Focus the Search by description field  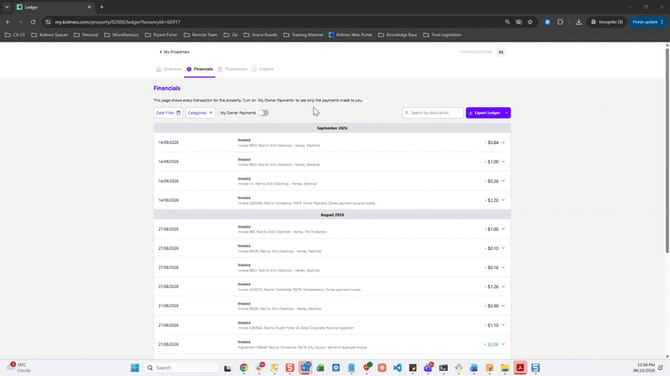pos(432,113)
